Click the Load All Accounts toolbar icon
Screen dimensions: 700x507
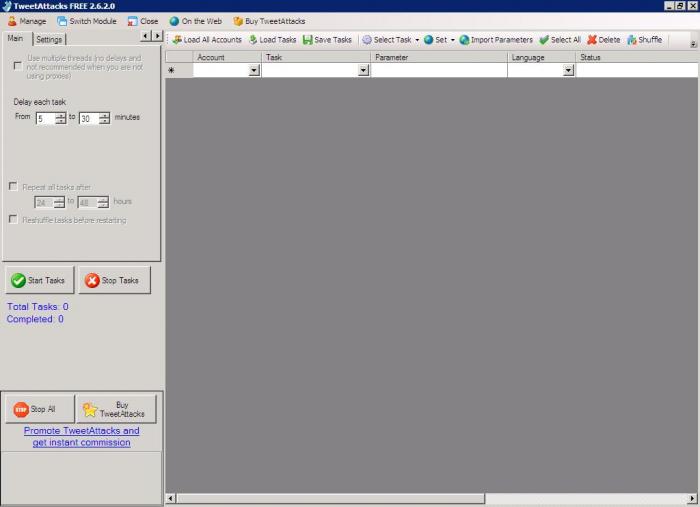177,40
